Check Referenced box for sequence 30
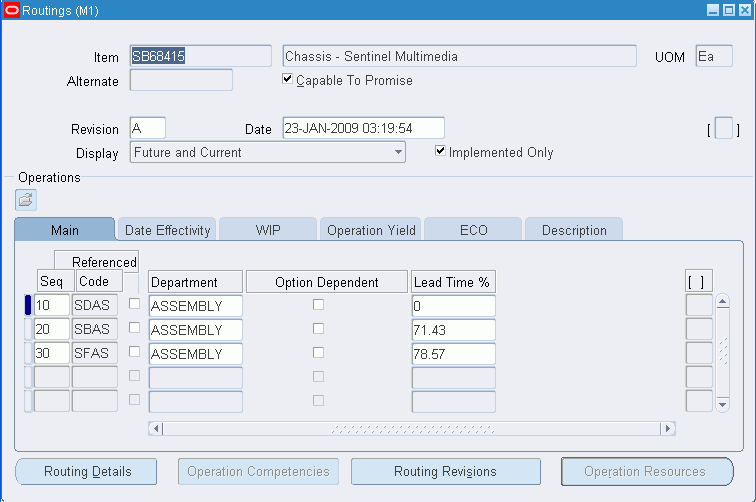 tap(135, 352)
